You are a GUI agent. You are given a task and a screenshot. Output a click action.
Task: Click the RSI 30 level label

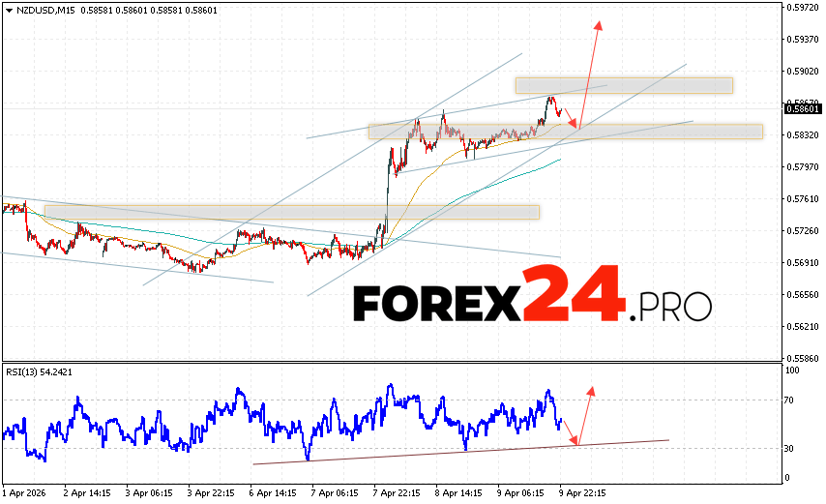click(791, 449)
